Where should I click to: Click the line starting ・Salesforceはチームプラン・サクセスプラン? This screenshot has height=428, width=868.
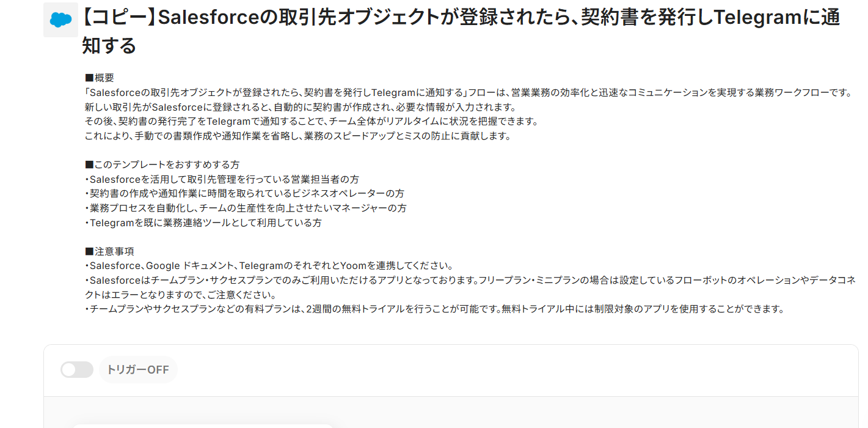(470, 287)
